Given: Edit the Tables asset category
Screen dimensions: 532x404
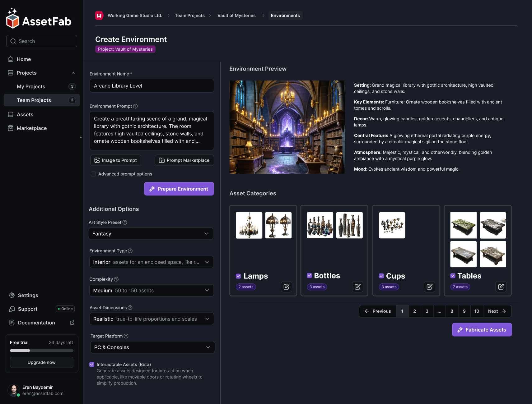Looking at the screenshot, I should [501, 287].
